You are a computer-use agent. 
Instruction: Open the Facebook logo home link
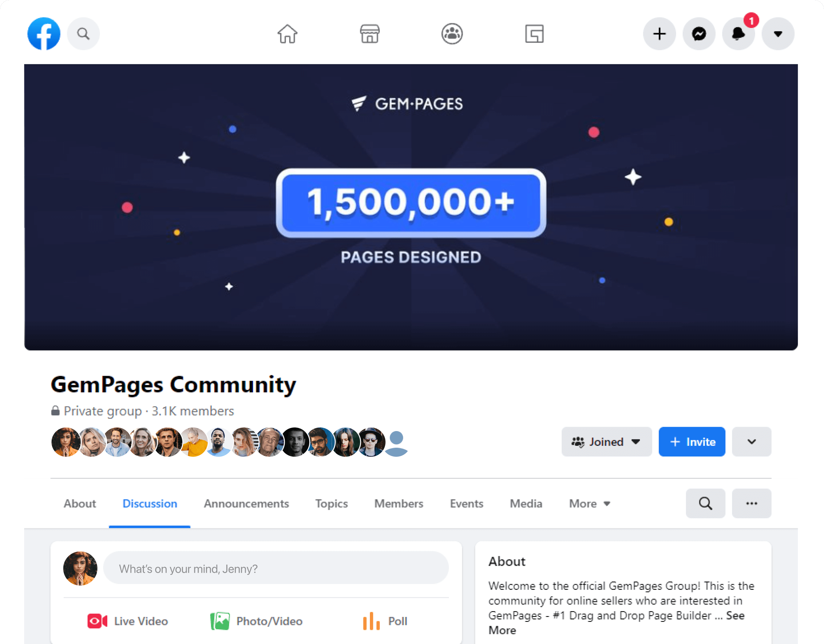[x=44, y=33]
